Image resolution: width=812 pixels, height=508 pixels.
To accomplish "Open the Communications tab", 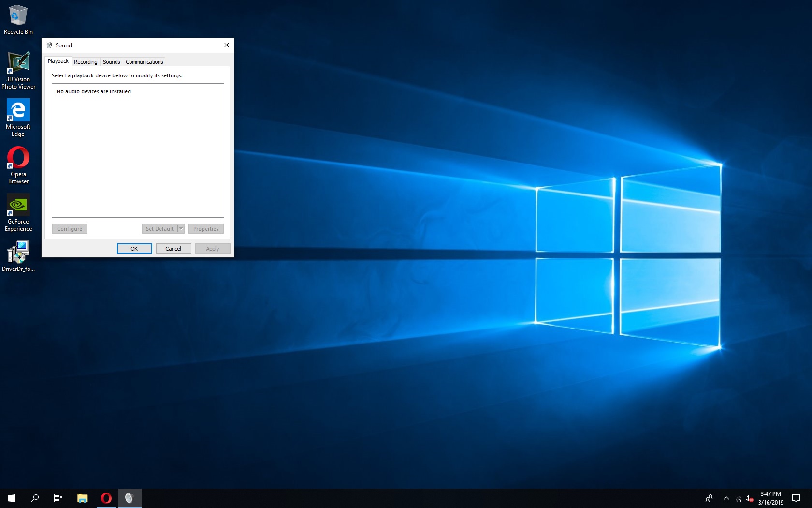I will click(x=144, y=62).
